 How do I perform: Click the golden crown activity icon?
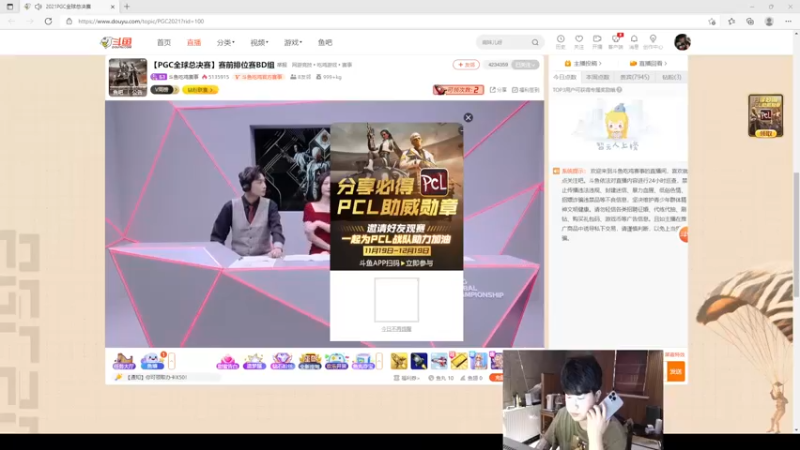[309, 361]
